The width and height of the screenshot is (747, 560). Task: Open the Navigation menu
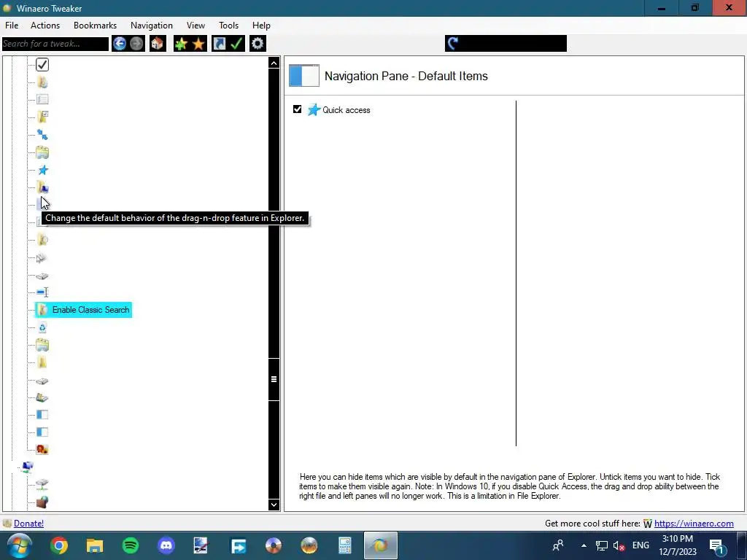pyautogui.click(x=152, y=26)
